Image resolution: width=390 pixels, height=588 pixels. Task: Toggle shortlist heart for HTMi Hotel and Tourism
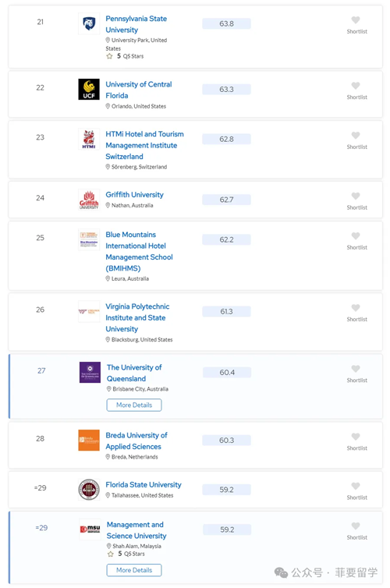pyautogui.click(x=356, y=136)
